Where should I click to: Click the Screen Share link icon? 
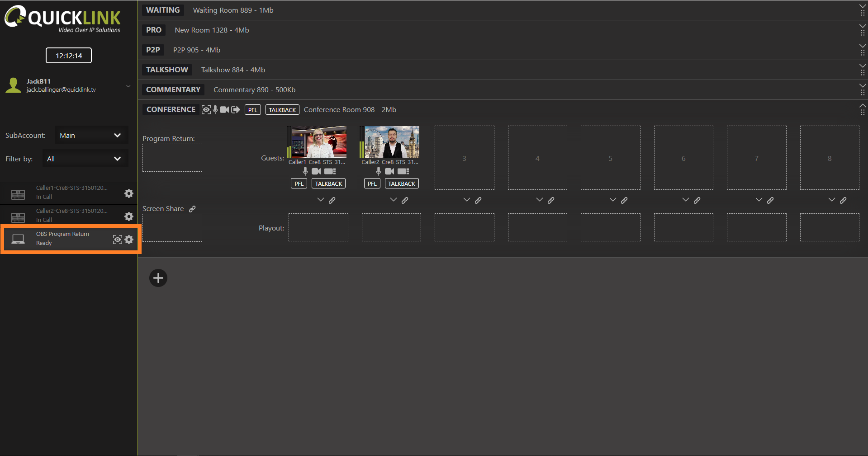[192, 209]
